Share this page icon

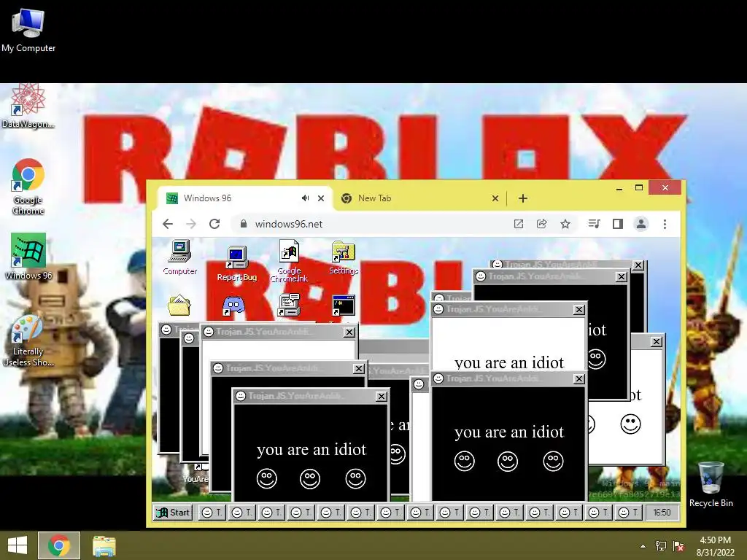coord(542,224)
